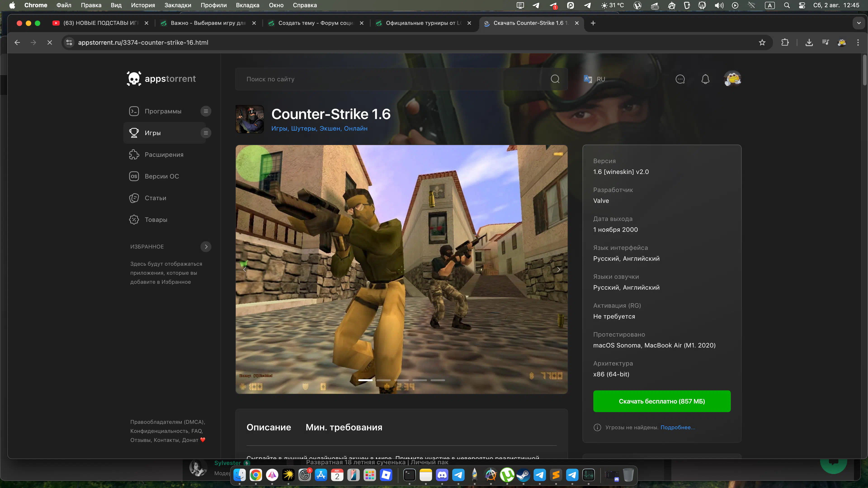Open Товары in sidebar
The height and width of the screenshot is (488, 868).
156,220
